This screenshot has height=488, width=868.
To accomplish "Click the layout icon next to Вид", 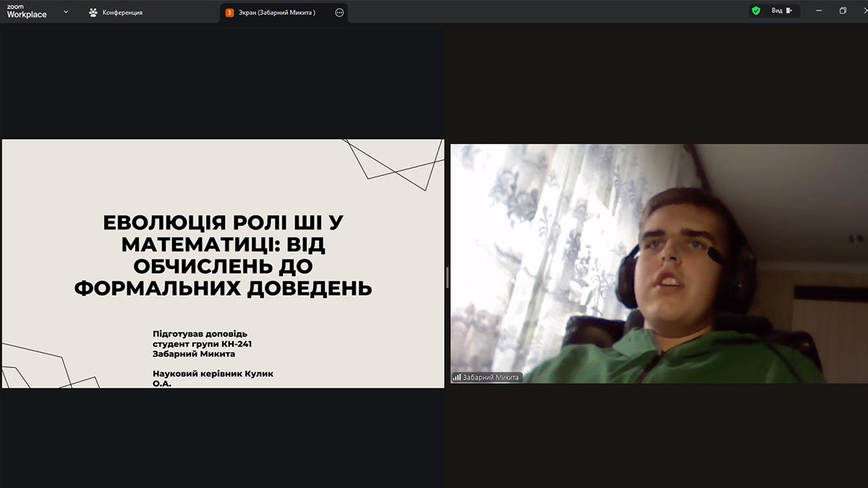I will [789, 11].
